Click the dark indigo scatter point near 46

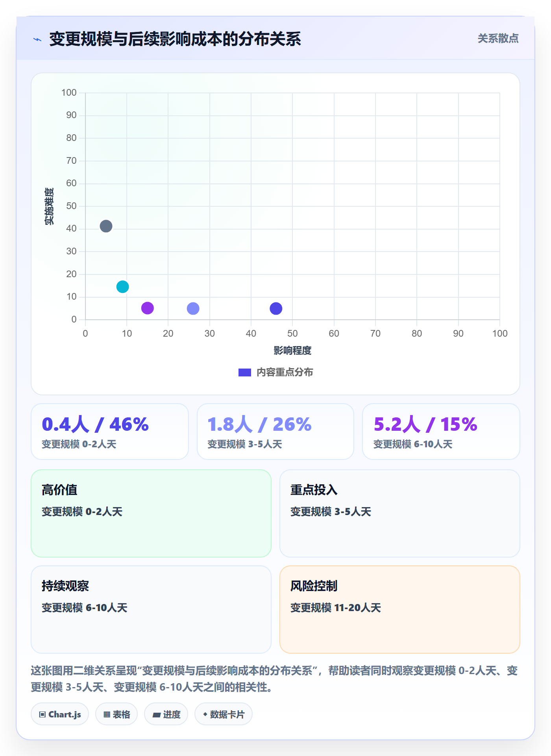coord(276,308)
